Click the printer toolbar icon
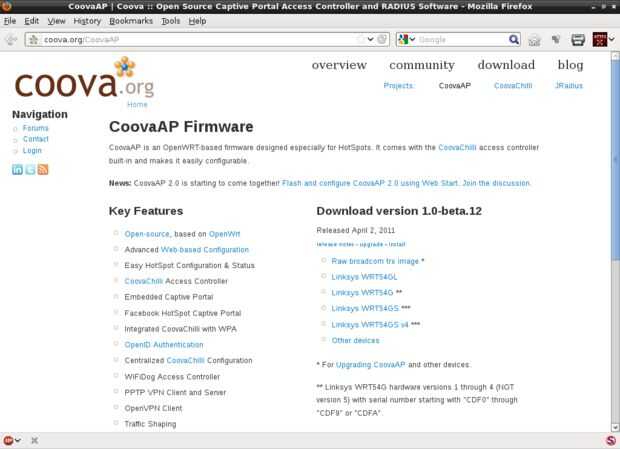Viewport: 620px width, 449px height. 578,40
